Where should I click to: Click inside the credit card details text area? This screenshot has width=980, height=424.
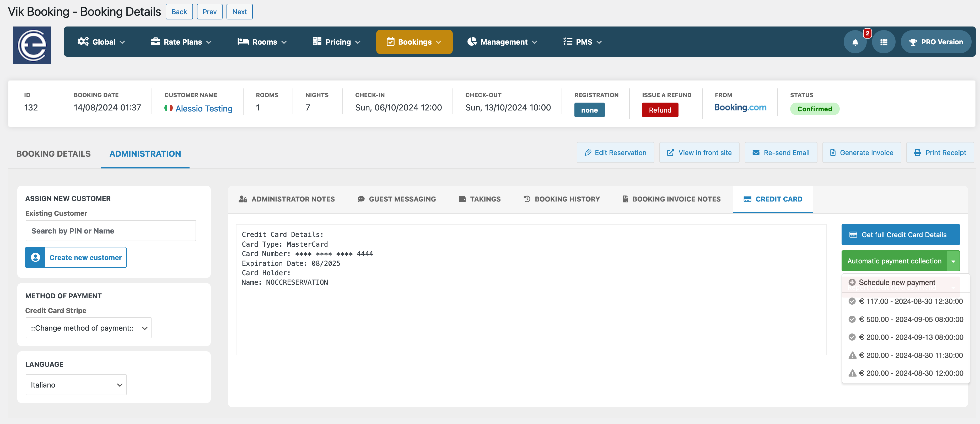531,290
